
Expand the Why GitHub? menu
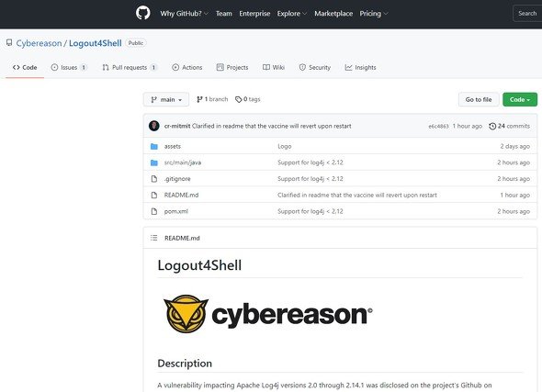coord(185,14)
